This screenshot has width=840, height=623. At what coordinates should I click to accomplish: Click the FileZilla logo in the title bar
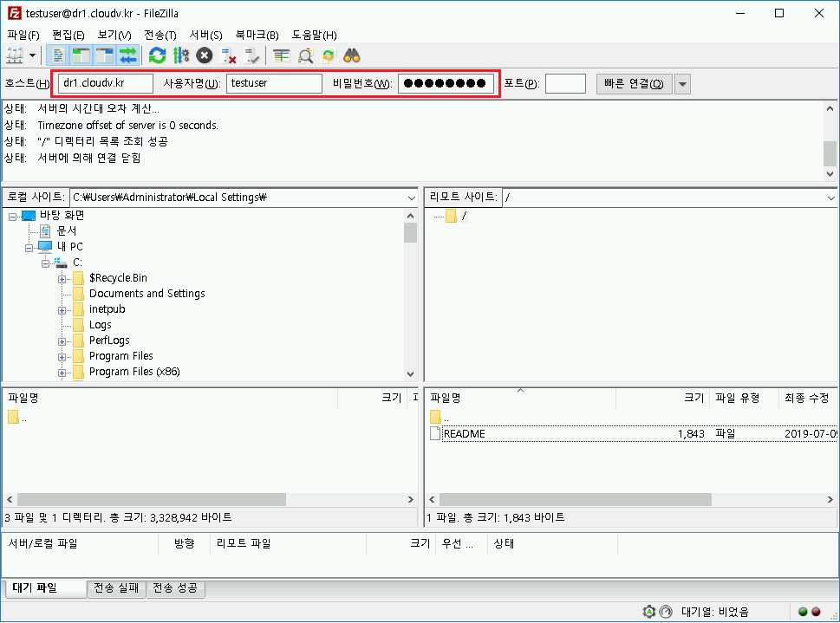(x=15, y=13)
